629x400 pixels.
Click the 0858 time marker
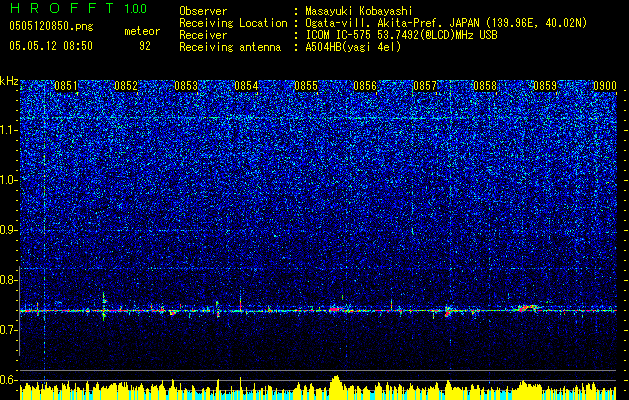pos(485,86)
